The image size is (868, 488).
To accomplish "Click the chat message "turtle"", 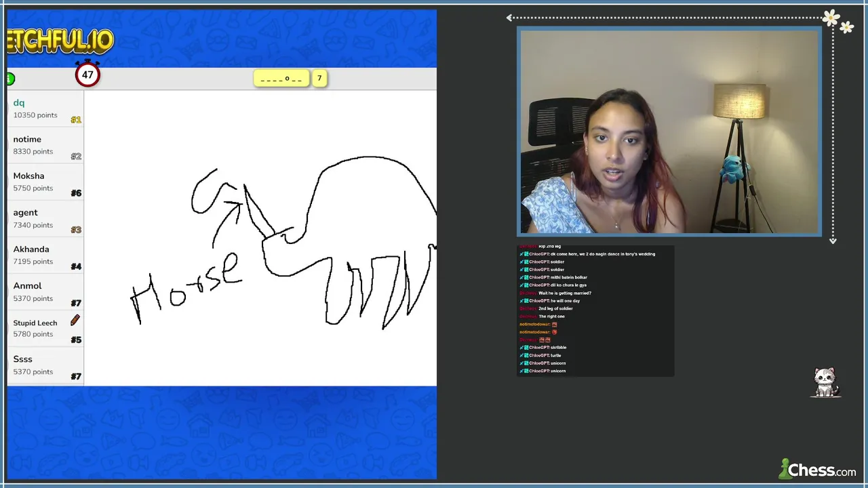I will (x=540, y=355).
